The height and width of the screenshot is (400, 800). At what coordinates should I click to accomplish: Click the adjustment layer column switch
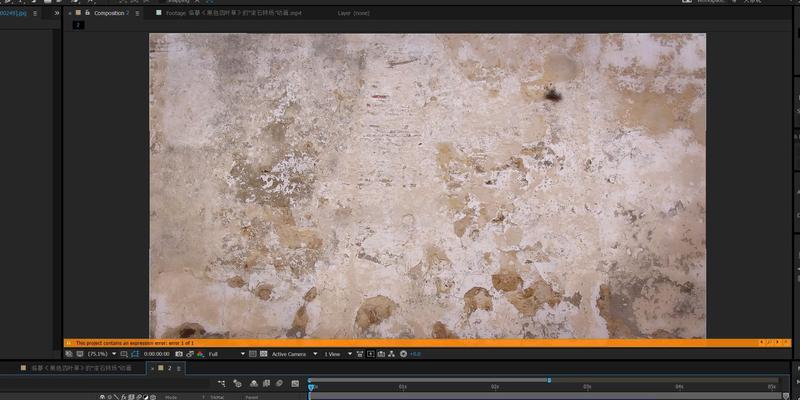pyautogui.click(x=145, y=397)
